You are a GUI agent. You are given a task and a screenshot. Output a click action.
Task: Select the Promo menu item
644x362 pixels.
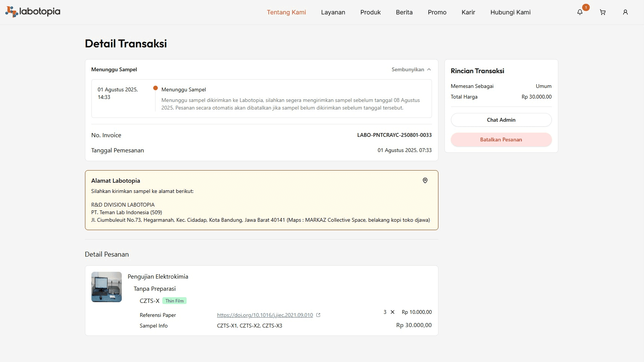tap(437, 12)
